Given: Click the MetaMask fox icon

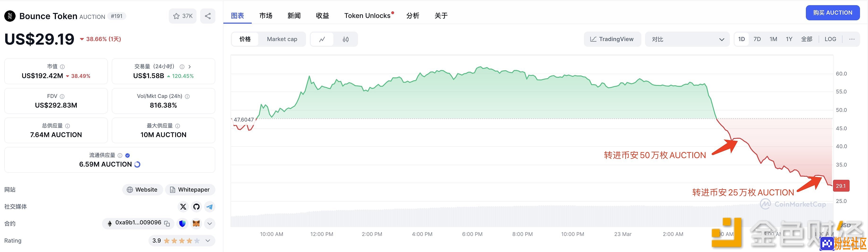Looking at the screenshot, I should (x=196, y=223).
